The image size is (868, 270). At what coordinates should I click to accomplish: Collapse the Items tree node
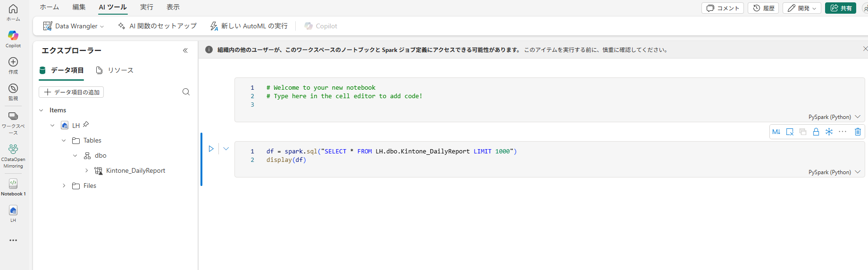(x=41, y=110)
